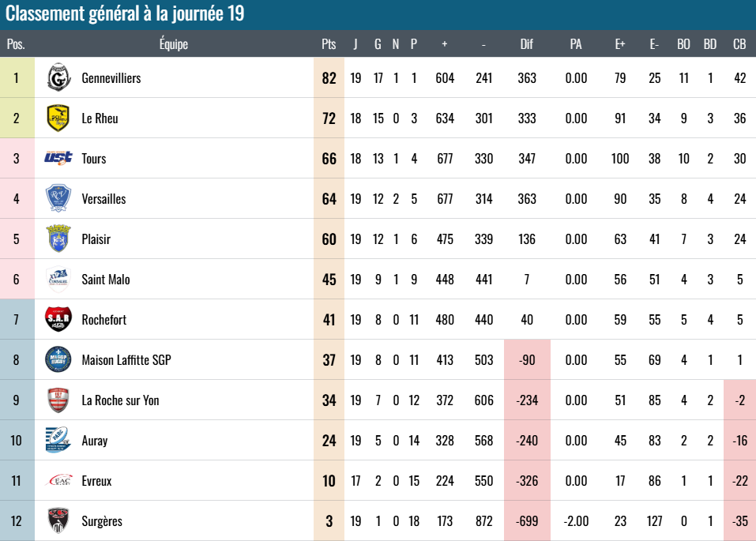Screen dimensions: 756x541
Task: Click the Surgères team name
Action: [102, 521]
